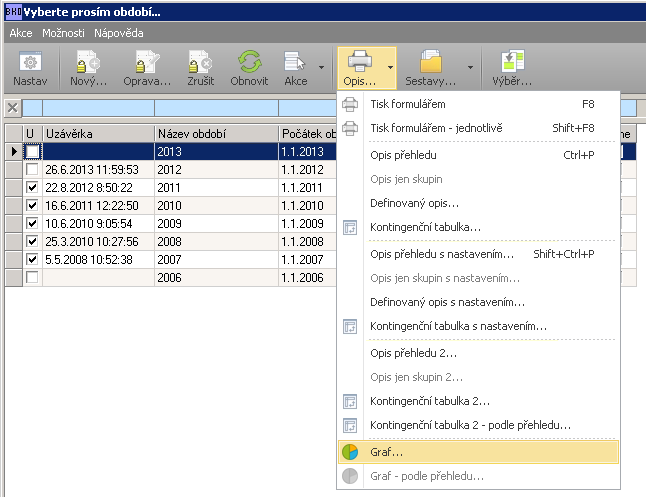Click the Akce toolbar icon
The width and height of the screenshot is (646, 497).
click(x=295, y=62)
